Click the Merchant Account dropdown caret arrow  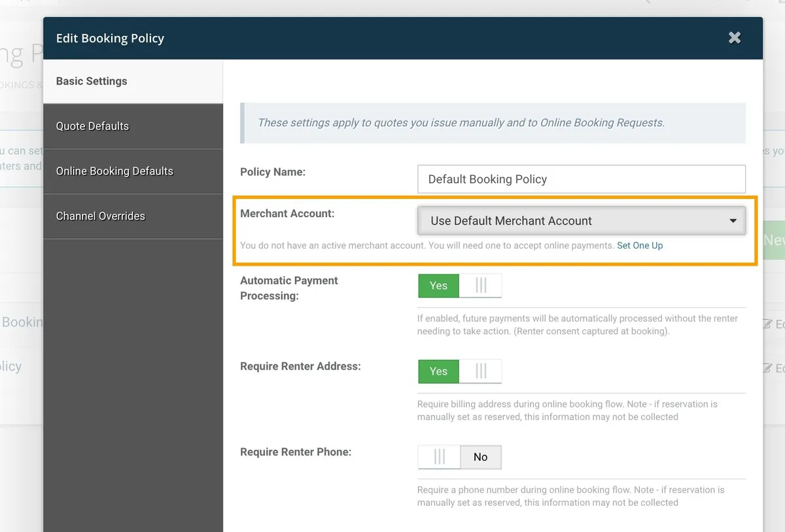[733, 221]
